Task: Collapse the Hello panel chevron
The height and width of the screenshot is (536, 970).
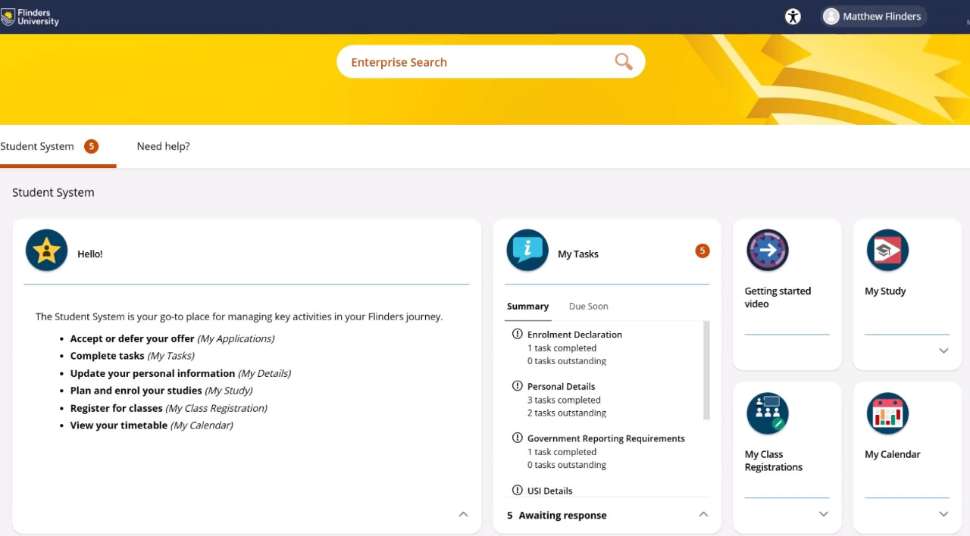Action: tap(463, 514)
